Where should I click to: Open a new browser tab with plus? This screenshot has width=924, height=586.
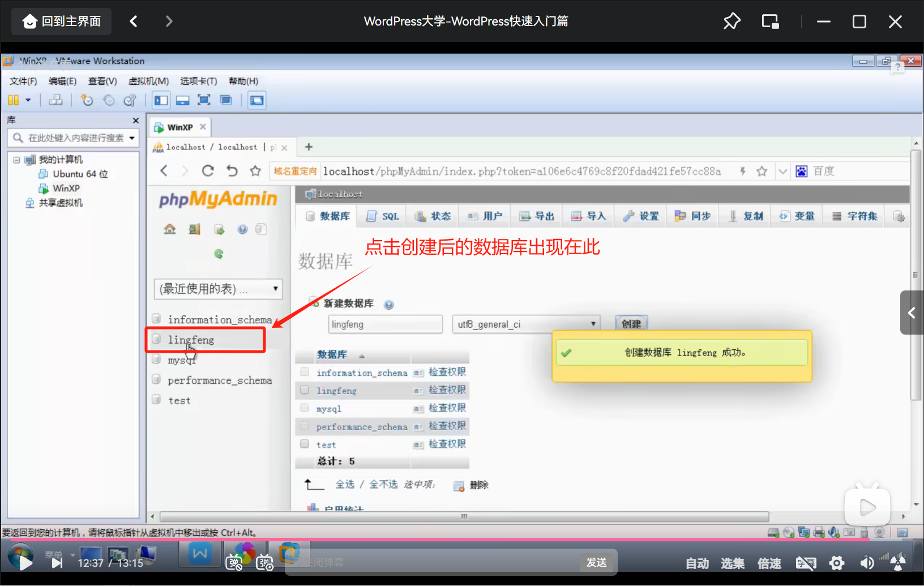(x=309, y=147)
